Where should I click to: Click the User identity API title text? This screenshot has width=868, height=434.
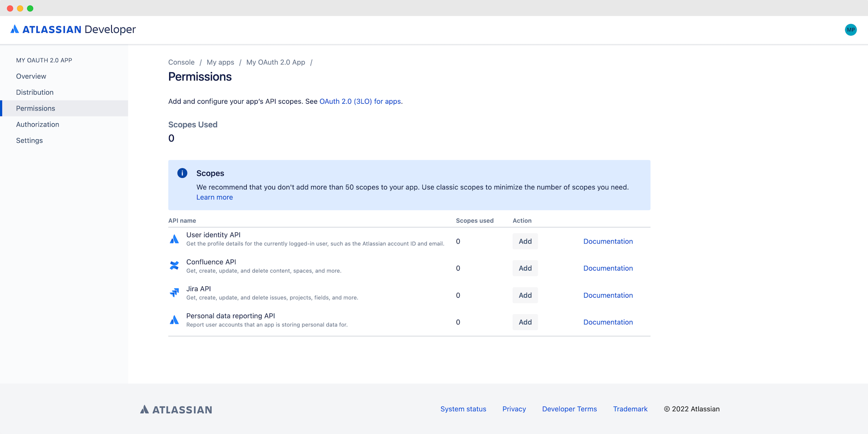point(213,235)
